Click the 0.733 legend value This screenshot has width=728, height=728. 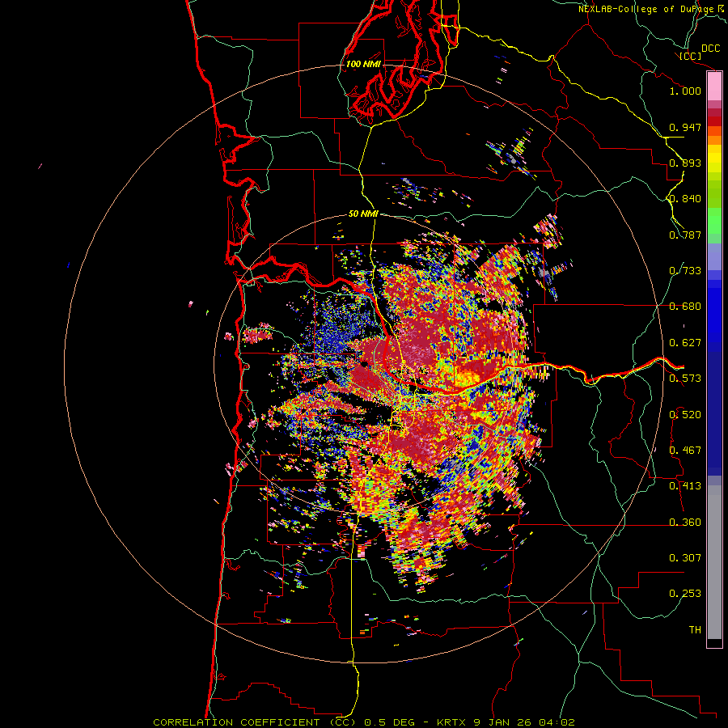tap(685, 271)
